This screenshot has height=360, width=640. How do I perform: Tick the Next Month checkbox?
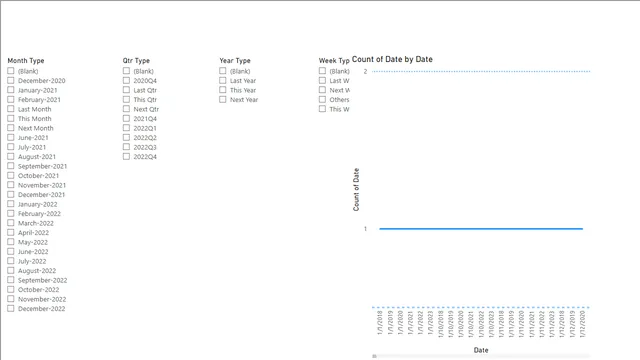pos(11,128)
